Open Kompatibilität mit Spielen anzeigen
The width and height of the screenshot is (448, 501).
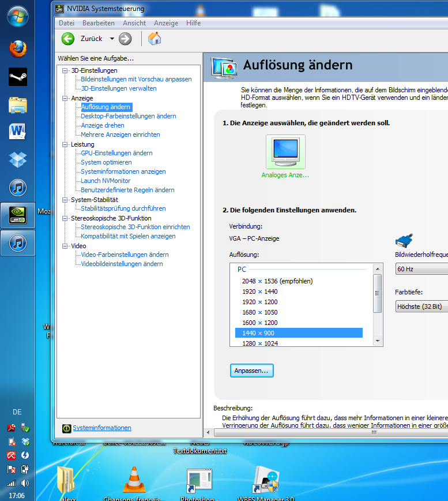click(x=128, y=237)
